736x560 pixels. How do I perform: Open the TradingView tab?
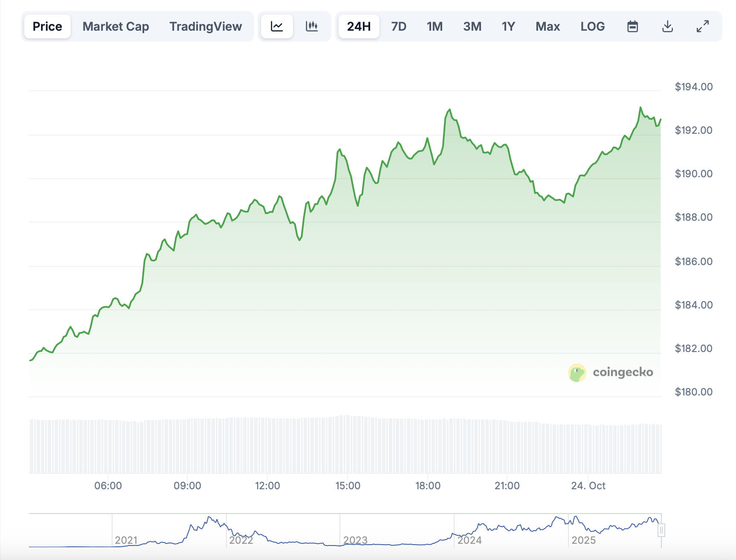pos(206,26)
